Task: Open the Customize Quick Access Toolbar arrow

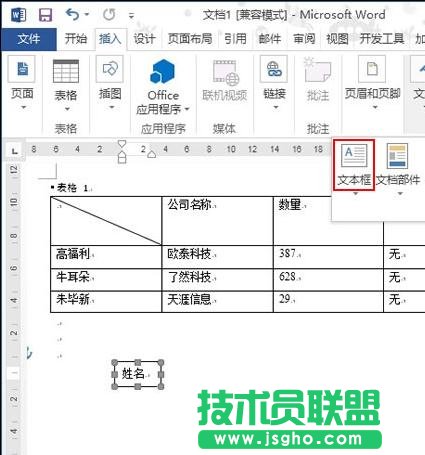Action: click(x=132, y=15)
